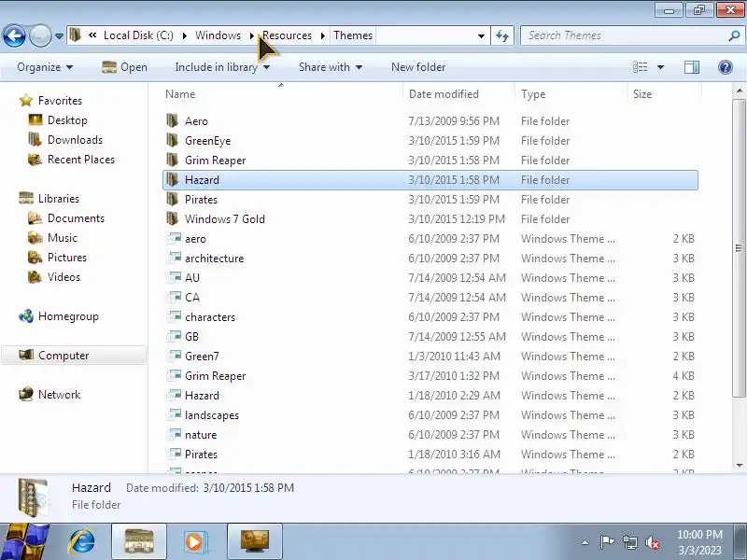Image resolution: width=747 pixels, height=560 pixels.
Task: Click the muted volume tray icon
Action: pyautogui.click(x=653, y=542)
